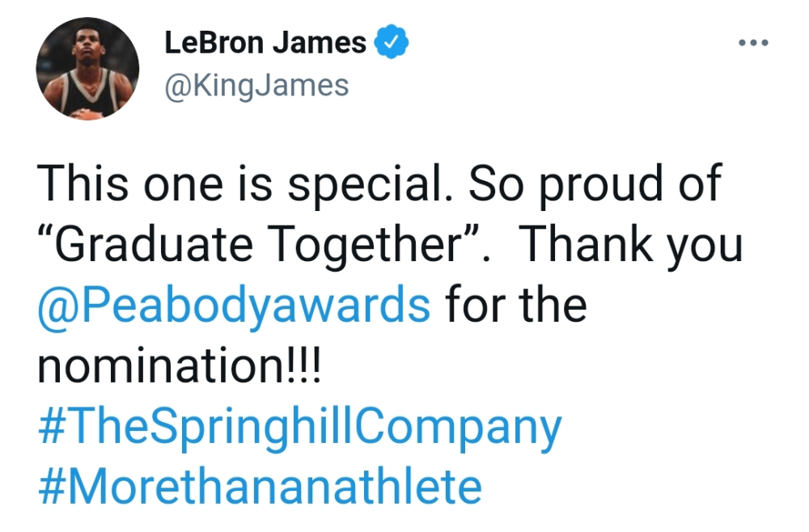Open the #TheSpringhillCompany hashtag
The height and width of the screenshot is (532, 809).
click(299, 426)
